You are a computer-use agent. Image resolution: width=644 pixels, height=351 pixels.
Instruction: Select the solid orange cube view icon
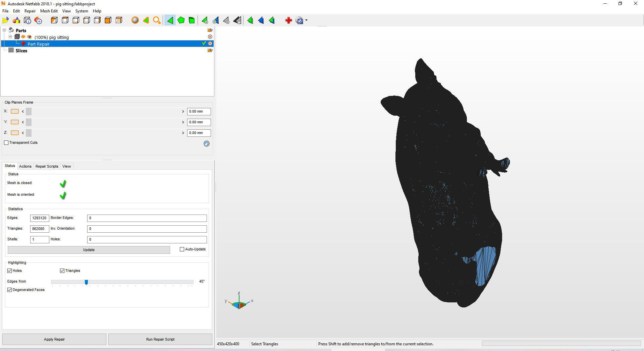pyautogui.click(x=108, y=20)
